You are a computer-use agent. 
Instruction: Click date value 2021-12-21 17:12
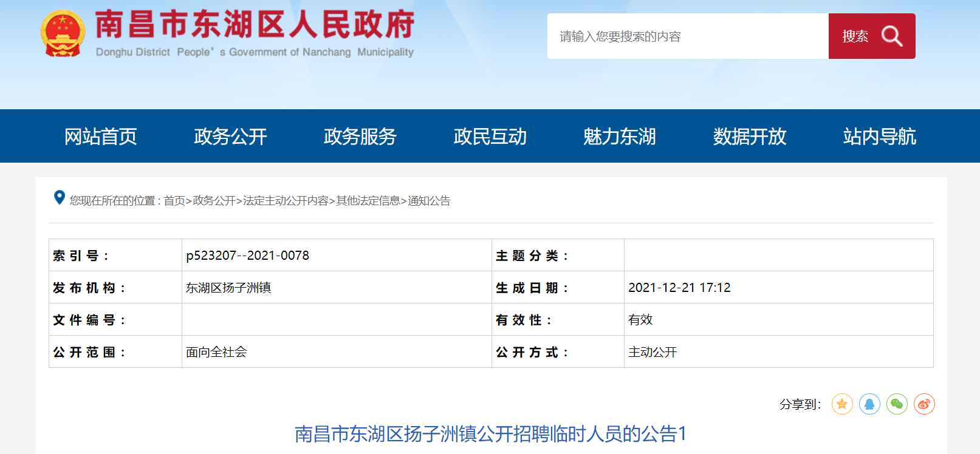(x=679, y=288)
